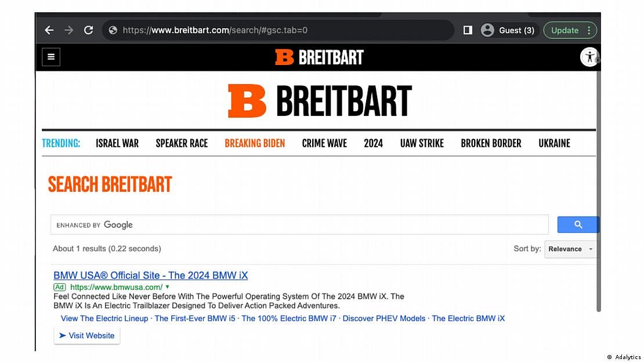This screenshot has height=362, width=644.
Task: Select the UKRAINE trending topic
Action: point(554,143)
